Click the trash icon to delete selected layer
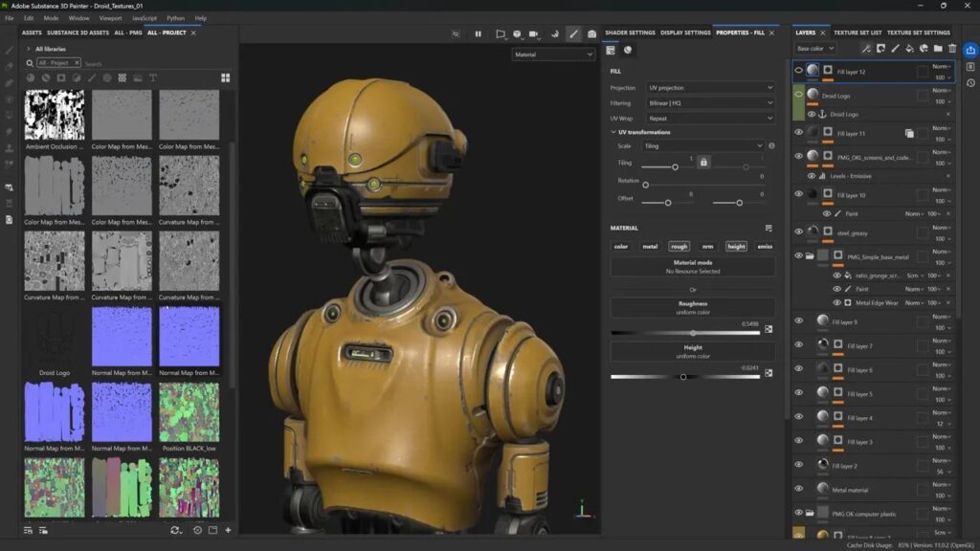The height and width of the screenshot is (551, 980). 951,49
